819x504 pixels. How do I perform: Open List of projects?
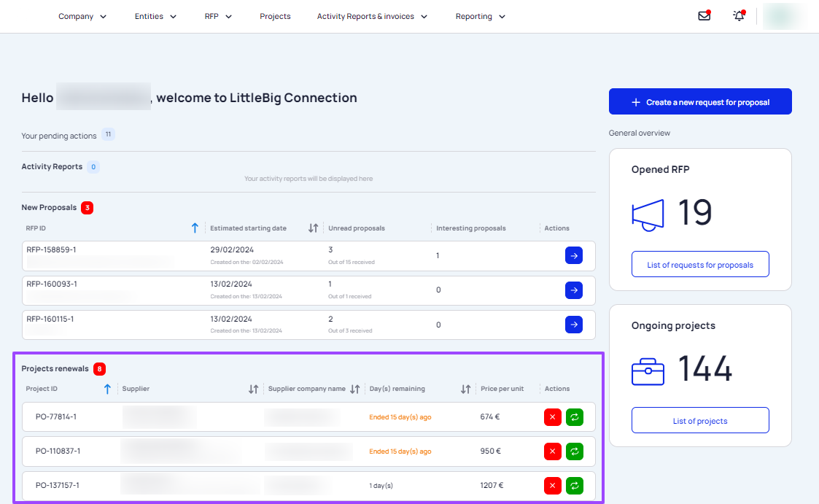pyautogui.click(x=700, y=421)
